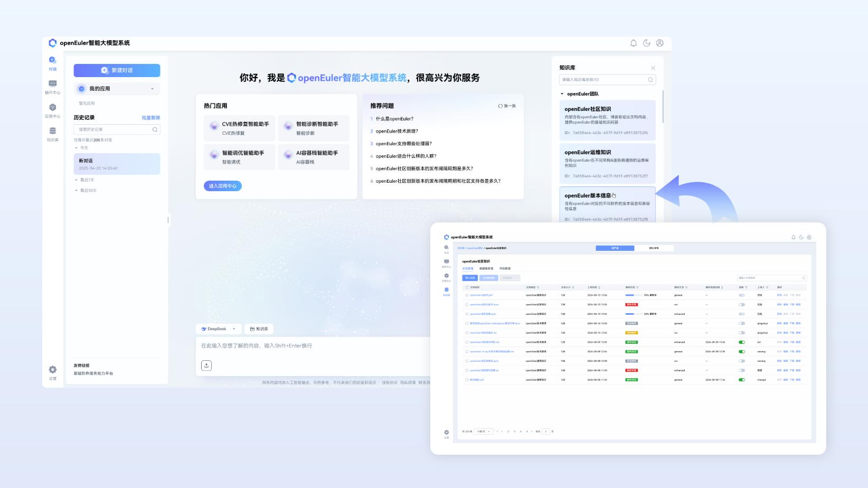Click the file upload icon below chat input

click(x=206, y=365)
